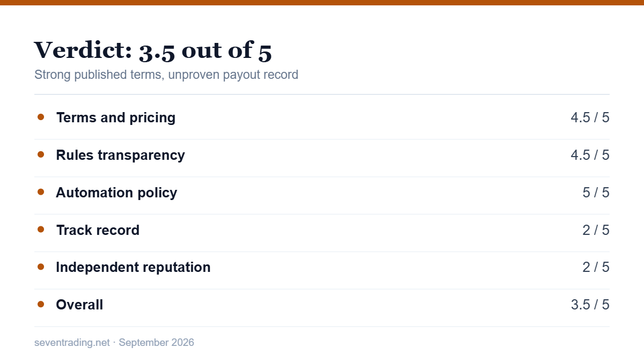The height and width of the screenshot is (362, 644).
Task: Click the bullet beside Track record
Action: pyautogui.click(x=41, y=230)
